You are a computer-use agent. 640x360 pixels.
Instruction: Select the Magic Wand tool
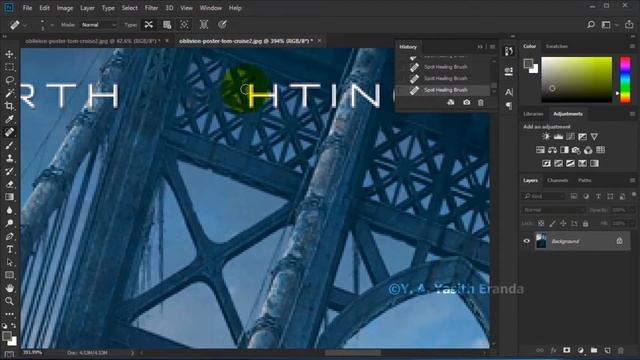(x=9, y=93)
